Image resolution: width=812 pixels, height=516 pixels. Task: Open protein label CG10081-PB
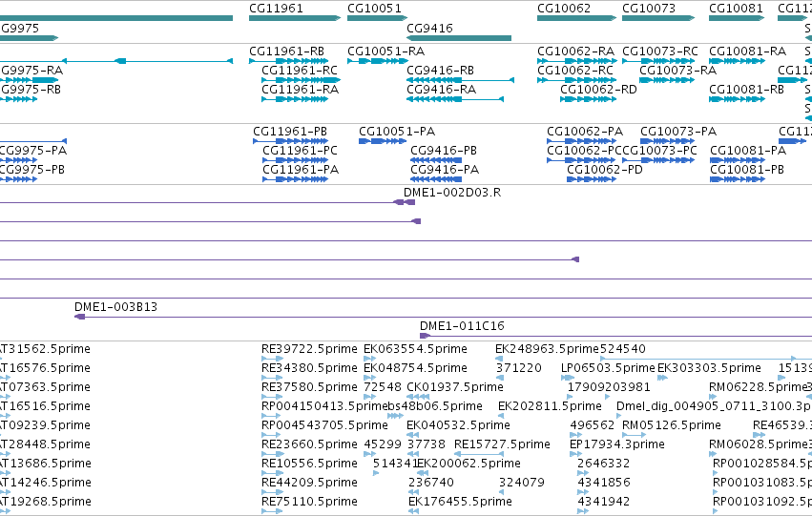pos(747,169)
